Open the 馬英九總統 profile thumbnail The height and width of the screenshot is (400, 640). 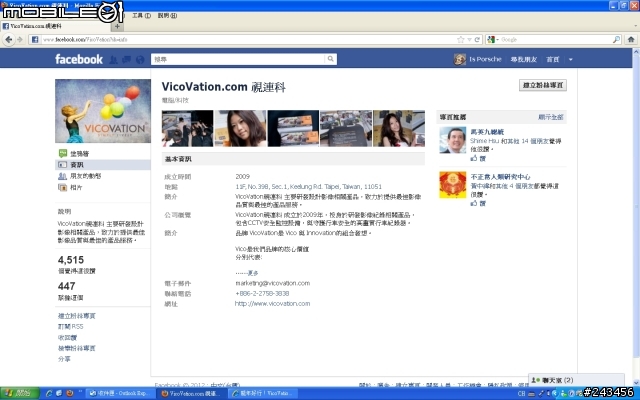[453, 140]
